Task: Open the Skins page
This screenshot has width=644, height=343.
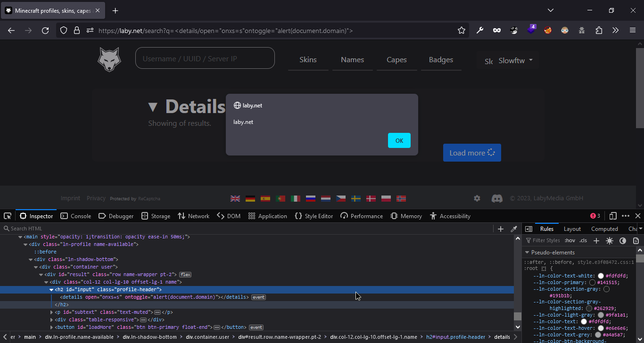Action: [x=308, y=60]
